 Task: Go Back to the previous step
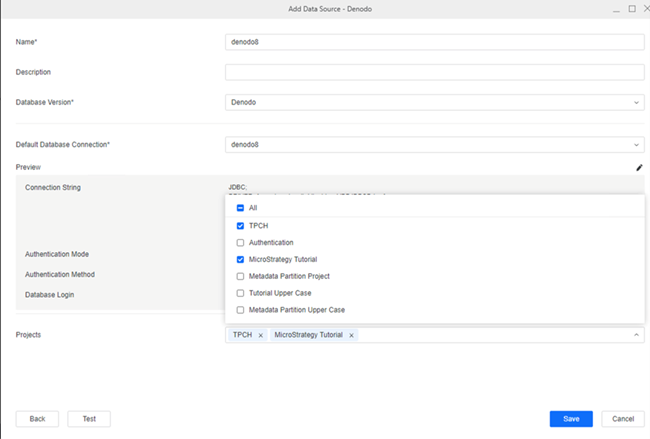(x=37, y=419)
